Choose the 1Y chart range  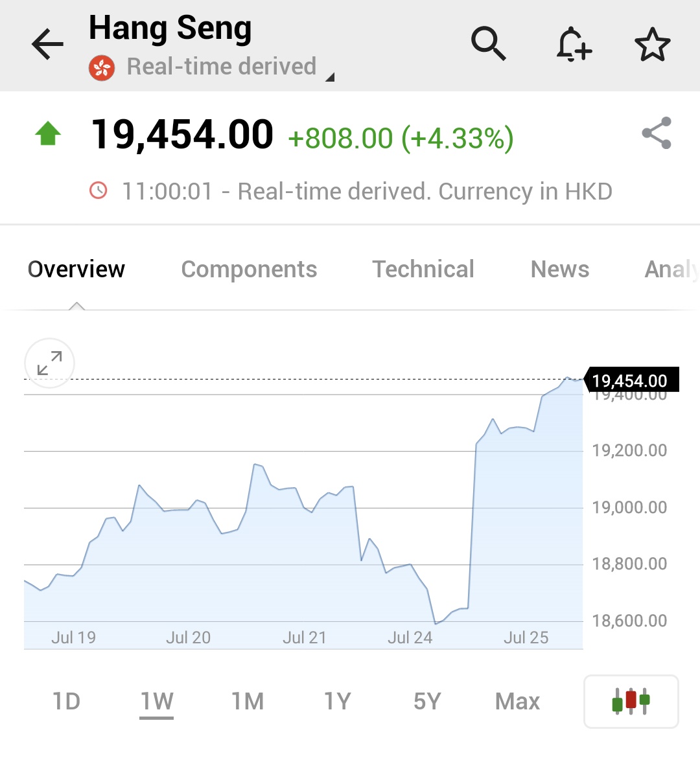(337, 702)
